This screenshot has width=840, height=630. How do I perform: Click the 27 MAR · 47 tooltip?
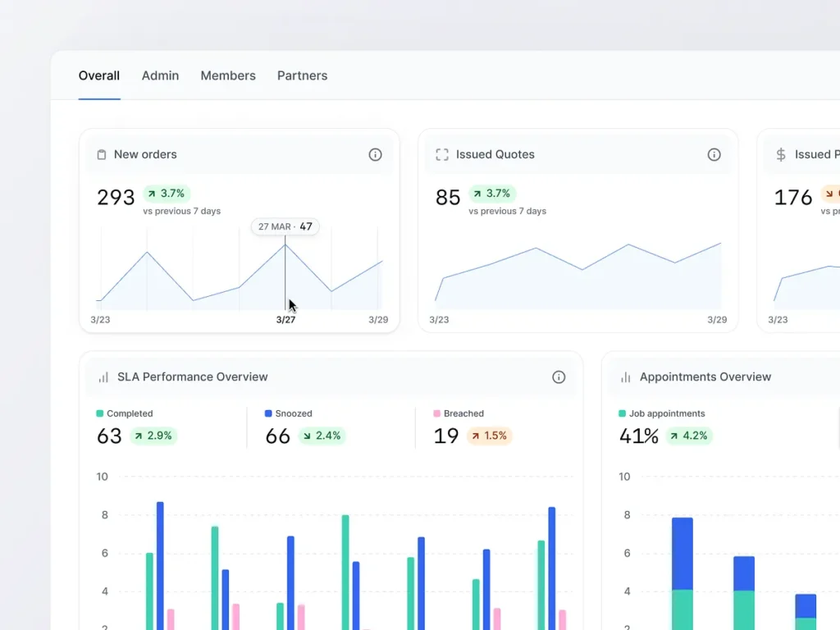[285, 226]
